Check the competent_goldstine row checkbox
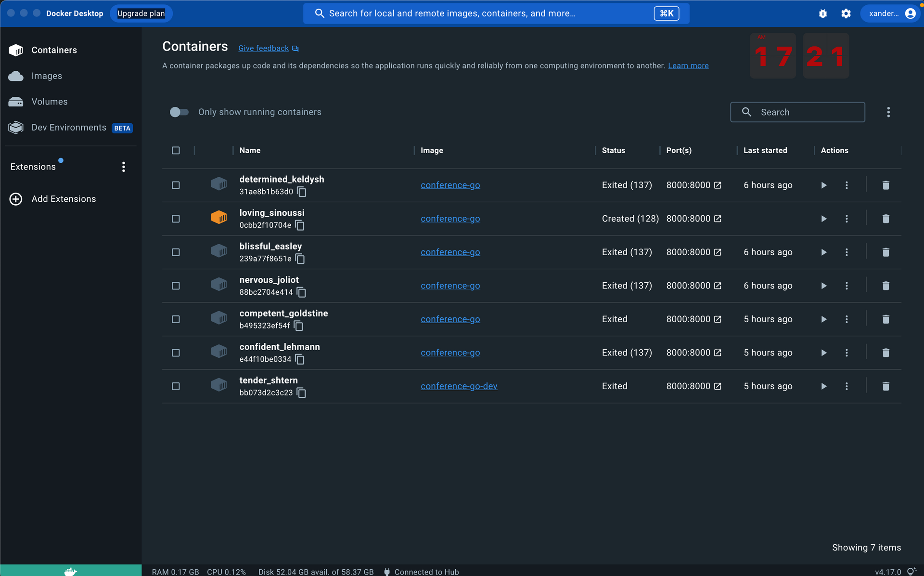The height and width of the screenshot is (576, 924). pyautogui.click(x=176, y=319)
